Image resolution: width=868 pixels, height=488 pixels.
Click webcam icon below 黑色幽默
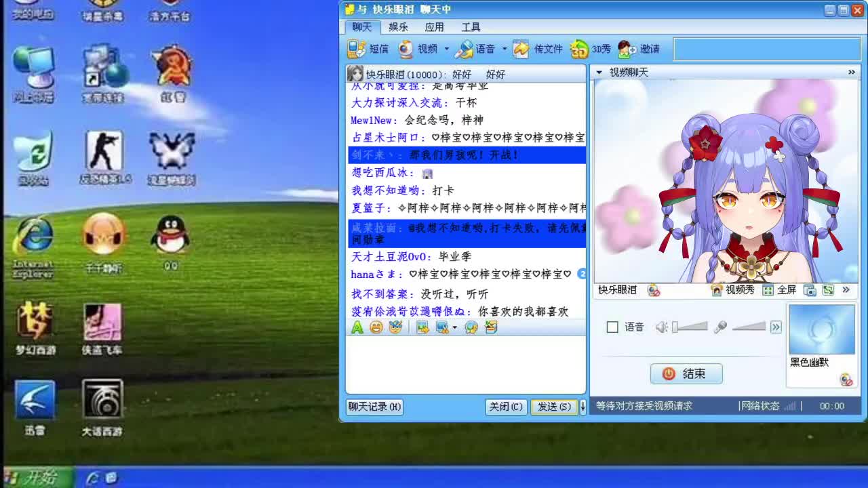pos(846,380)
